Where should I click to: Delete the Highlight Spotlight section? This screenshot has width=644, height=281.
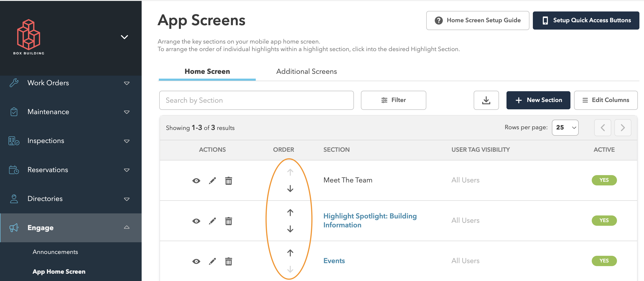coord(228,221)
